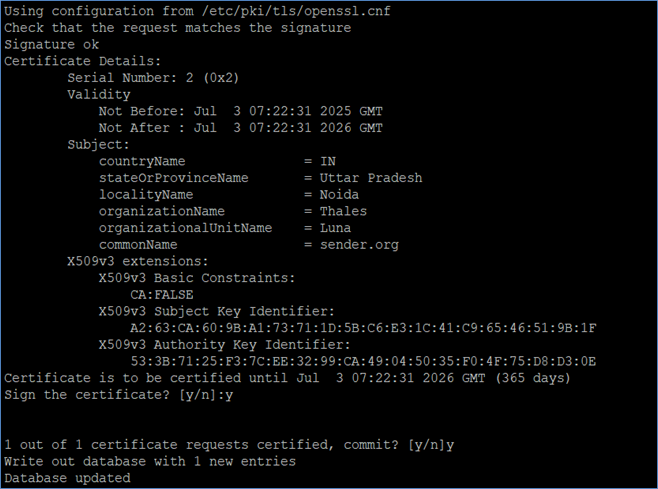The image size is (658, 489).
Task: Click the sender.org common name
Action: (359, 245)
